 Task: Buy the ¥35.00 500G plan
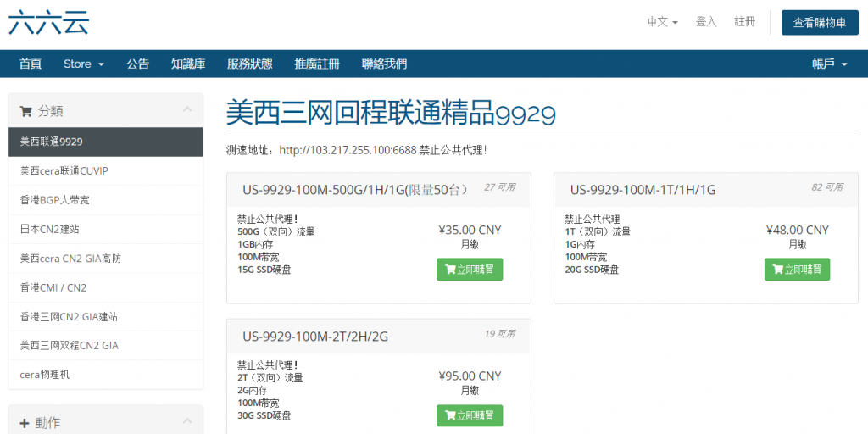[470, 270]
